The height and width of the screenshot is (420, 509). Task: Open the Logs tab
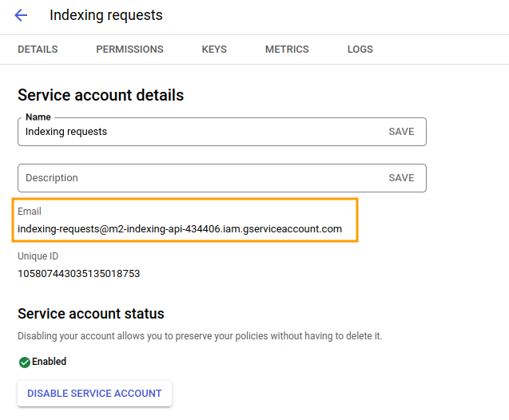(360, 50)
